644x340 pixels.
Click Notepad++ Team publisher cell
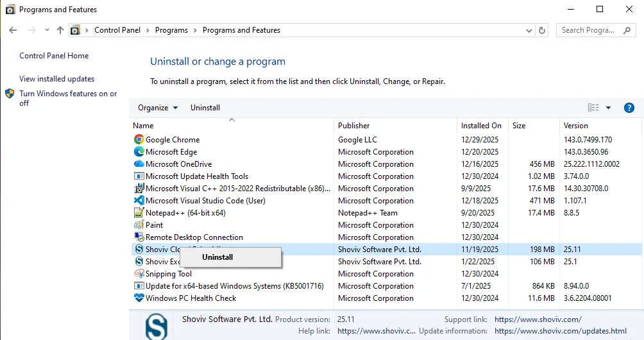pyautogui.click(x=368, y=213)
